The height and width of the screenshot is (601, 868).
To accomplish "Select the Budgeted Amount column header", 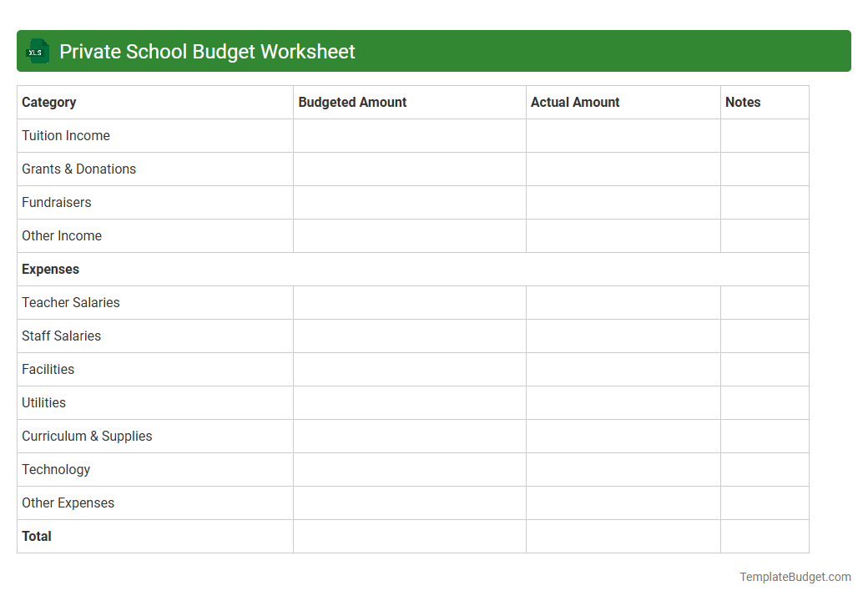I will pos(352,102).
